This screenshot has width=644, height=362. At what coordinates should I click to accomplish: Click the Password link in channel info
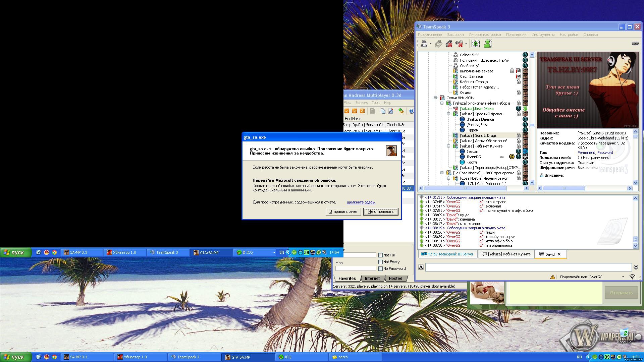coord(605,153)
